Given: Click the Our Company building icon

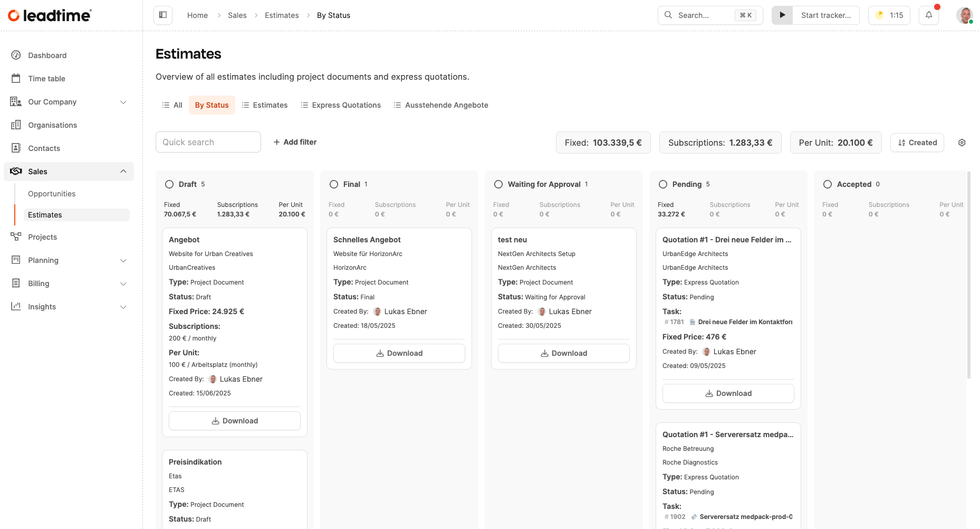Looking at the screenshot, I should click(x=16, y=102).
